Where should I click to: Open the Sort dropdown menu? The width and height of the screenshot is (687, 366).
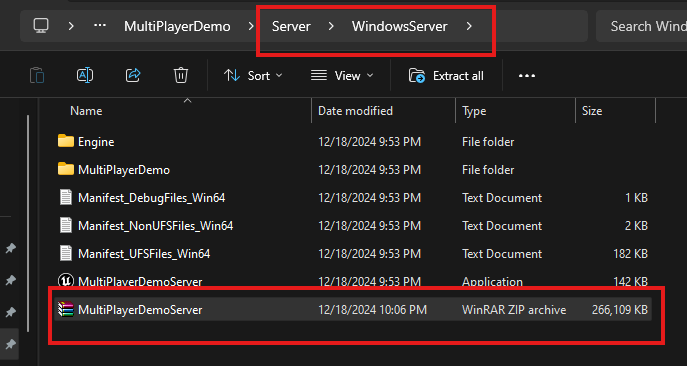click(253, 76)
